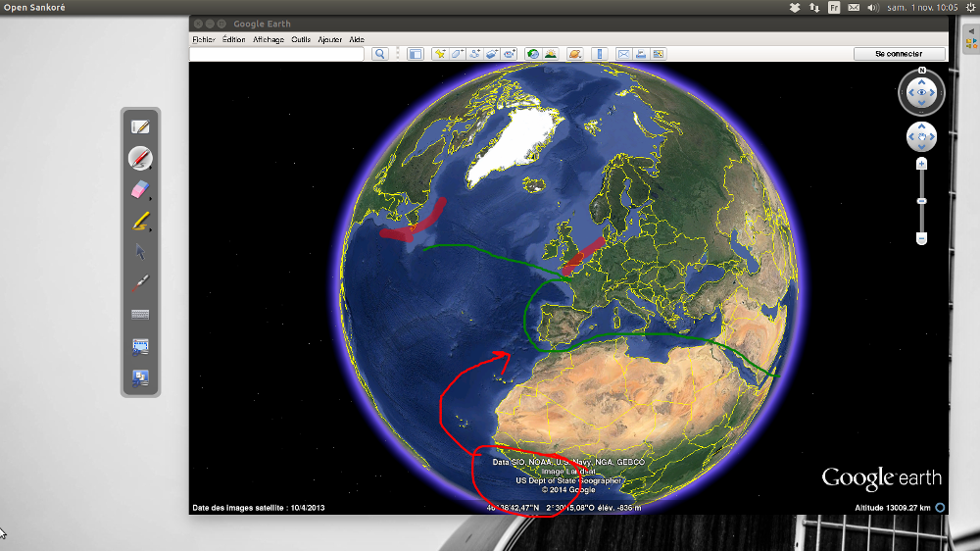This screenshot has width=980, height=551.
Task: Click the zoom slider handle
Action: (921, 201)
